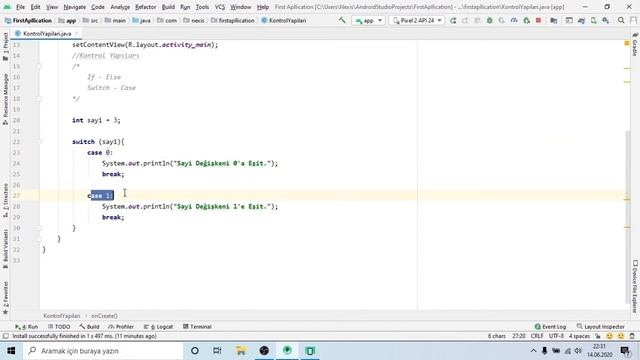Open the File menu
640x360 pixels.
[20, 7]
